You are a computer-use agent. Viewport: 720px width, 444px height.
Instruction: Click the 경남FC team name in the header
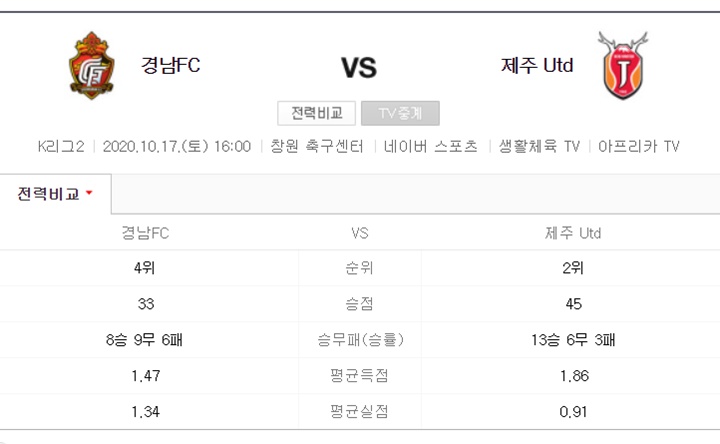pos(170,65)
